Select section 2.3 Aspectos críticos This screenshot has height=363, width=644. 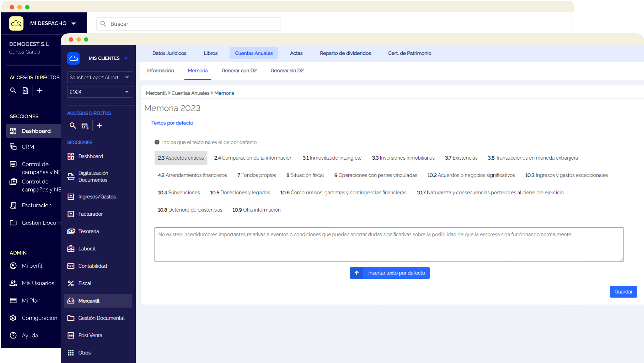[181, 158]
